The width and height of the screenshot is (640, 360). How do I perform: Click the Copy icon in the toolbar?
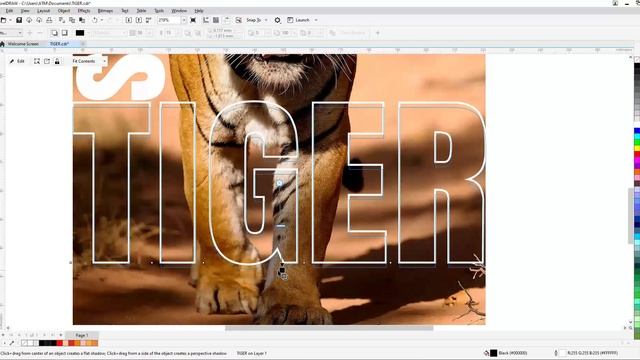coord(72,20)
